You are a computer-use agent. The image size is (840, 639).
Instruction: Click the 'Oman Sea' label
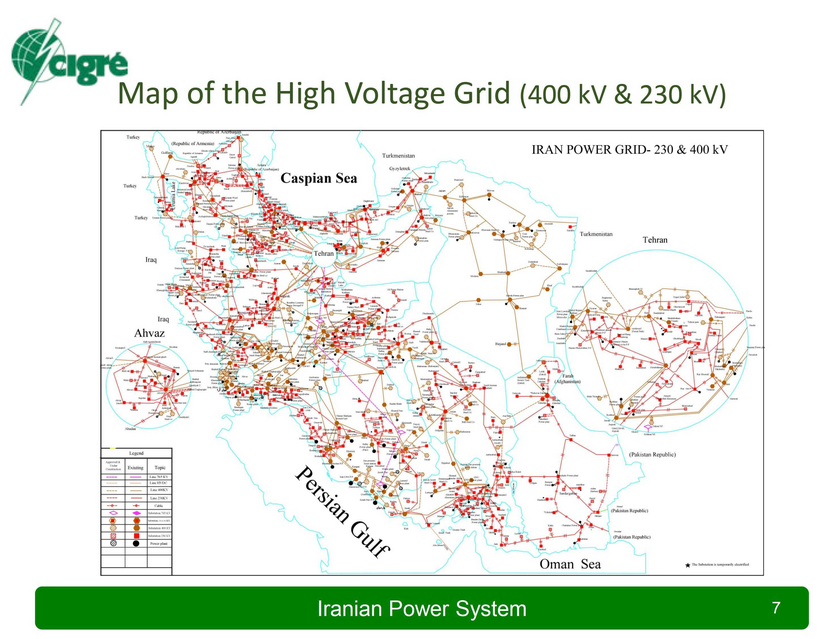click(x=570, y=564)
